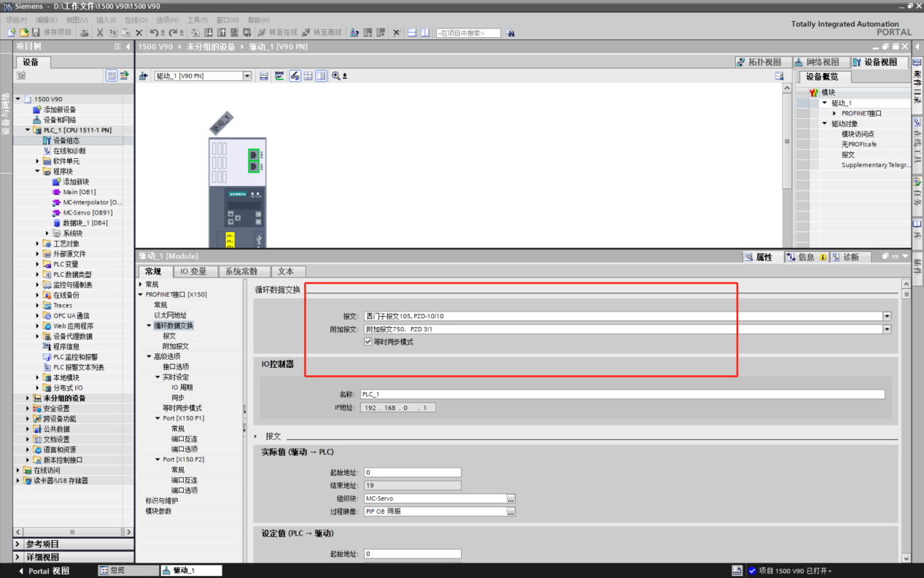The width and height of the screenshot is (924, 578).
Task: Open the 信息 inspector tab
Action: point(806,257)
